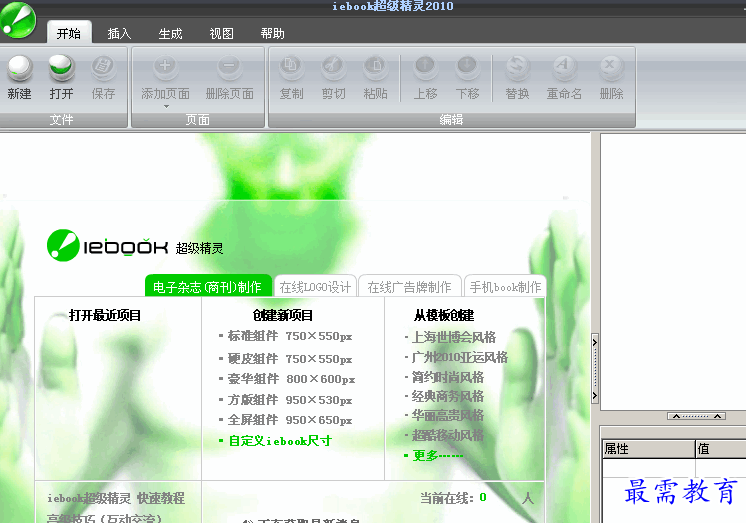The image size is (746, 523).
Task: Toggle the horizontal splitter above properties panel
Action: [697, 416]
